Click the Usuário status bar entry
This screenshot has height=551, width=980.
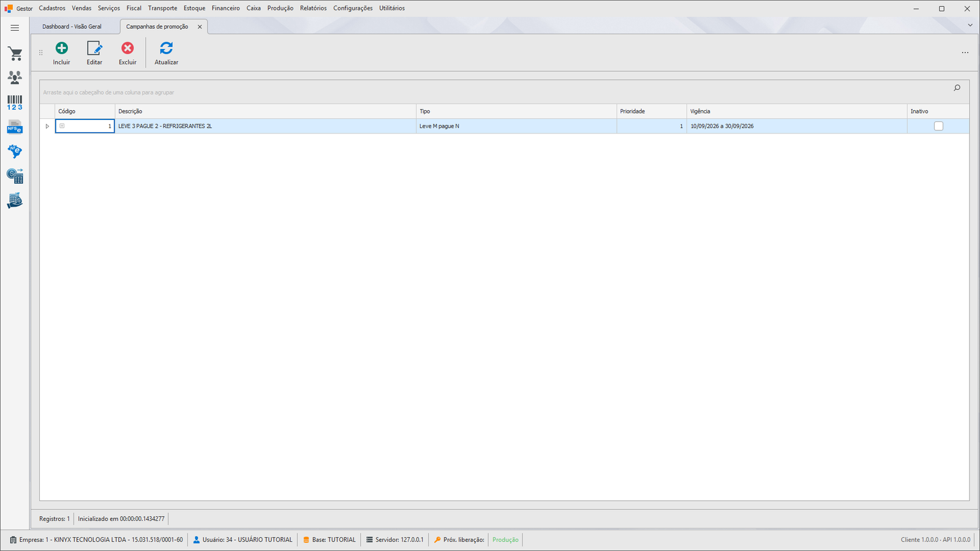[x=243, y=540]
